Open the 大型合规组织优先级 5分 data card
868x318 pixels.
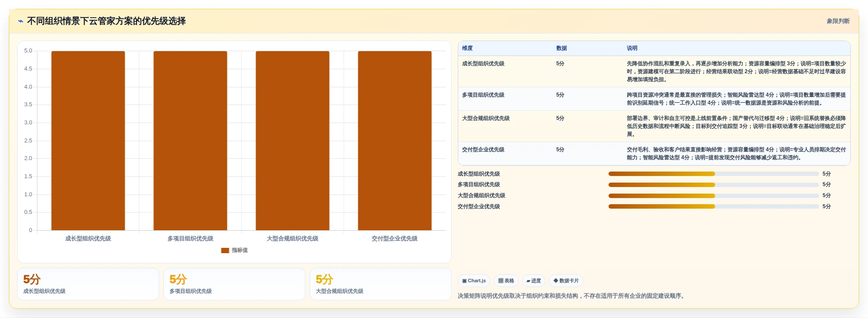click(381, 284)
